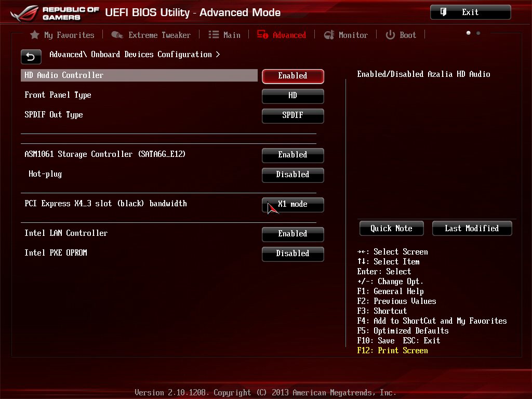Click the Exit button
532x399 pixels.
point(470,12)
